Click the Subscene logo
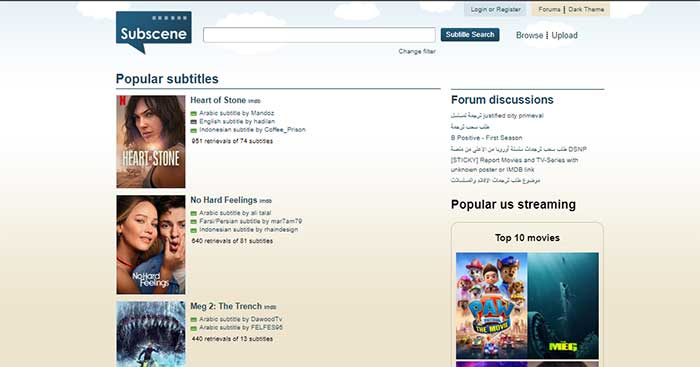The height and width of the screenshot is (367, 700). pyautogui.click(x=154, y=32)
